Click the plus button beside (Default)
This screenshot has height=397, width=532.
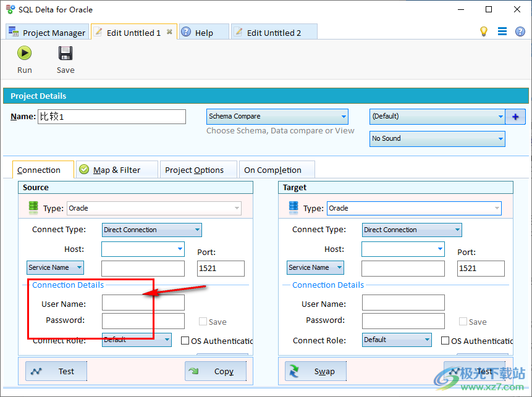tap(515, 117)
